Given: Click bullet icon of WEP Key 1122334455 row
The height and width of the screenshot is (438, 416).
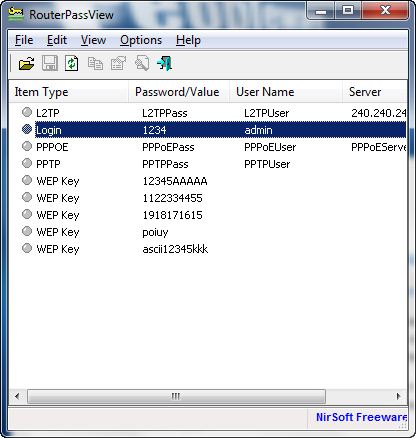Looking at the screenshot, I should point(27,197).
